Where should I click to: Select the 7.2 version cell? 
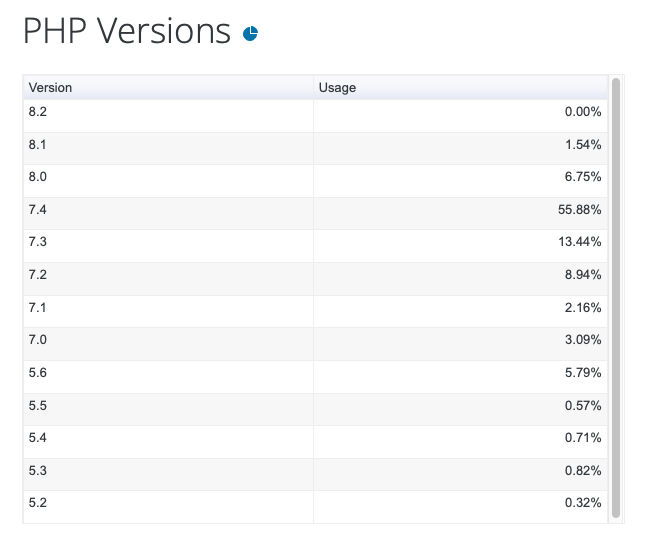coord(168,279)
